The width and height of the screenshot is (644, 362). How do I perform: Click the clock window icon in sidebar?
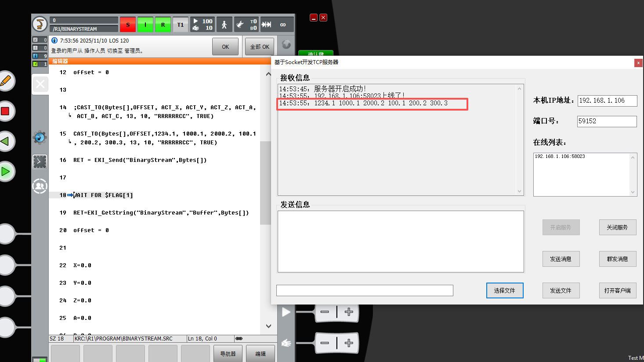(40, 161)
